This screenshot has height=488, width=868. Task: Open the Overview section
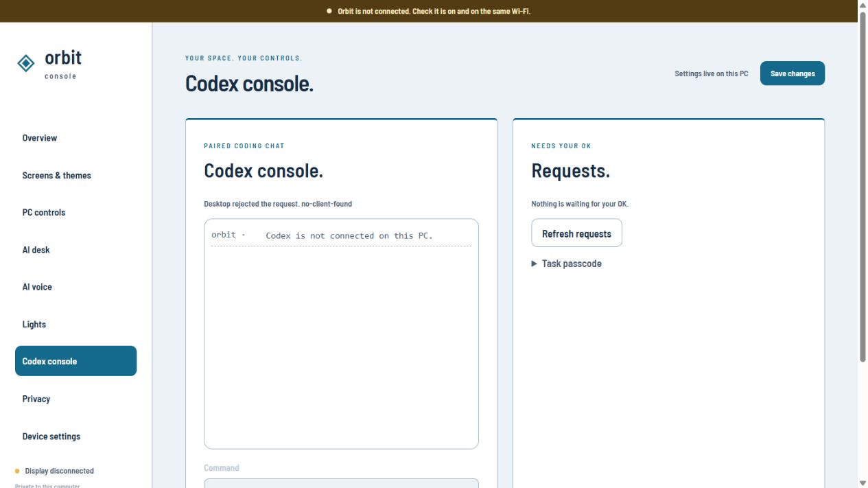click(75, 138)
